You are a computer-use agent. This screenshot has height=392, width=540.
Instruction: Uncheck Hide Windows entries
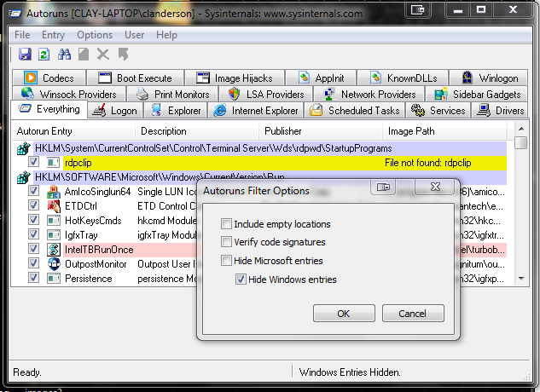241,279
